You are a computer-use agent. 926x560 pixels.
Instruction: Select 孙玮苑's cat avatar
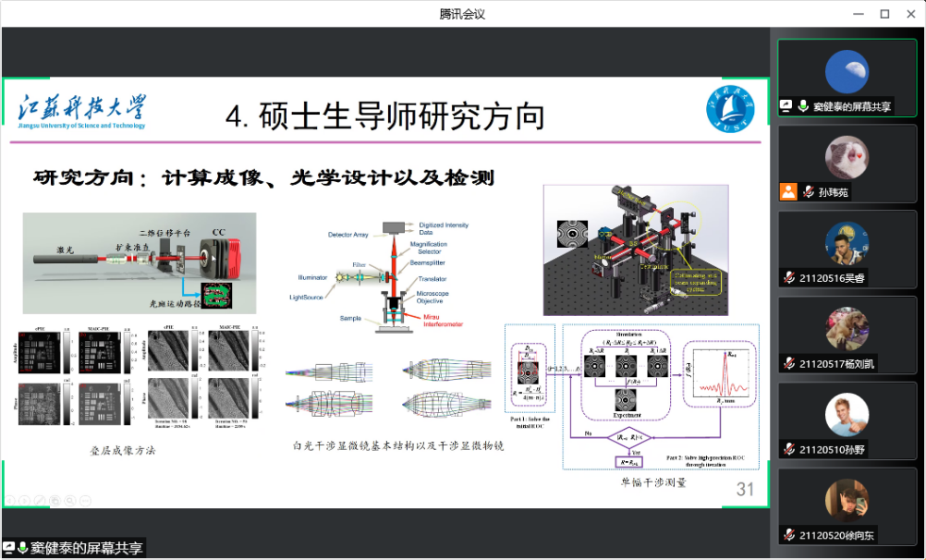(x=847, y=158)
